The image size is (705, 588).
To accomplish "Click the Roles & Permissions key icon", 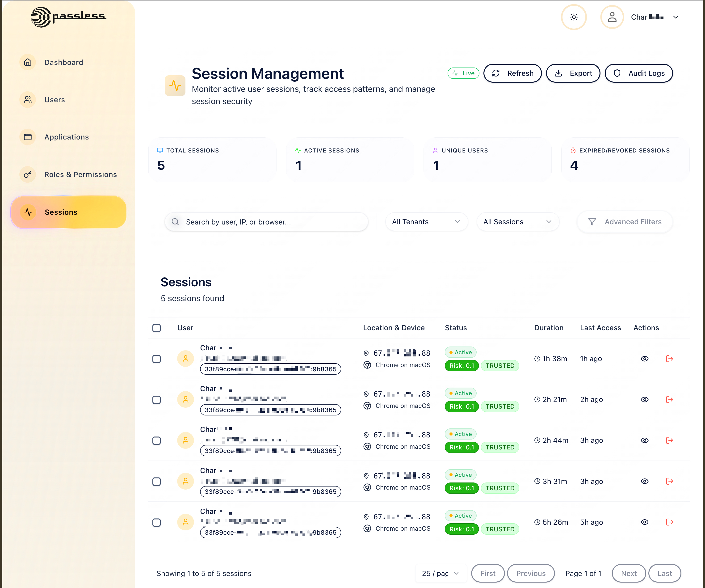I will (28, 174).
